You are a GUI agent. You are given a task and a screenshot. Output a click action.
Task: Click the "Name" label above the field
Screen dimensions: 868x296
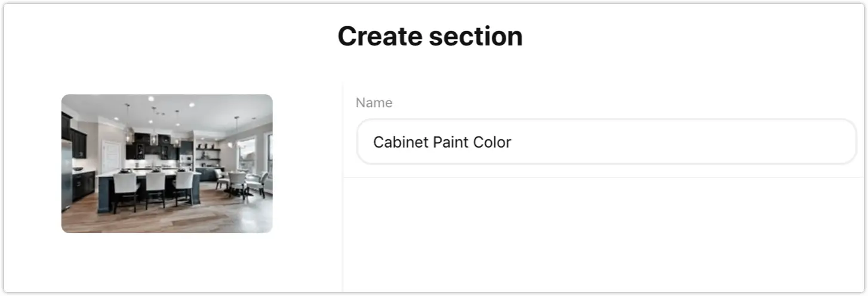click(x=374, y=103)
